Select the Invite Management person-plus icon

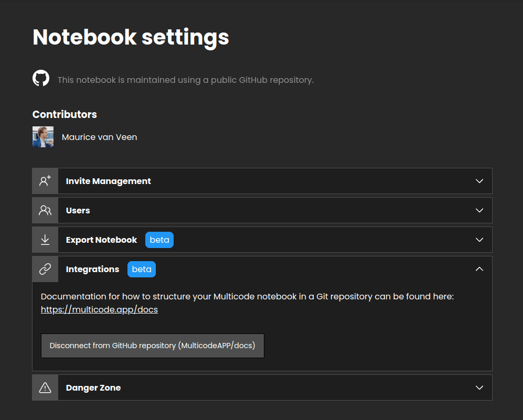coord(45,180)
